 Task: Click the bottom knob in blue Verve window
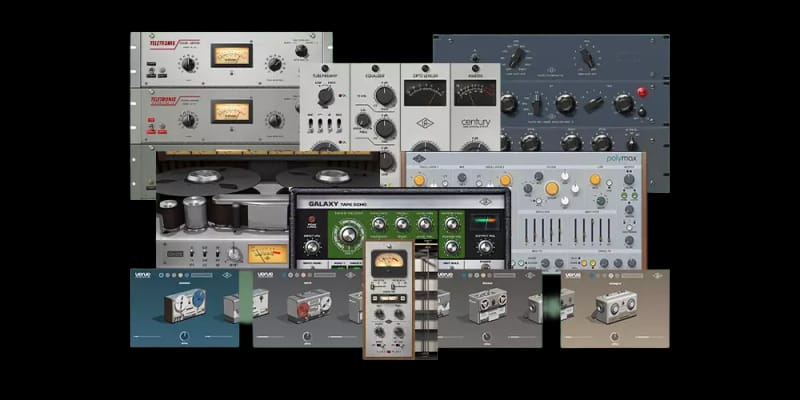[184, 336]
